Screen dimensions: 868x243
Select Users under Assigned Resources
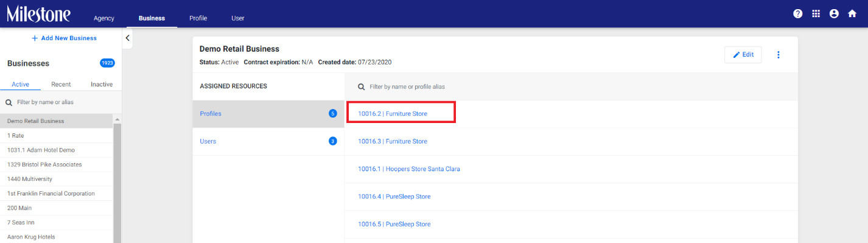pos(268,141)
